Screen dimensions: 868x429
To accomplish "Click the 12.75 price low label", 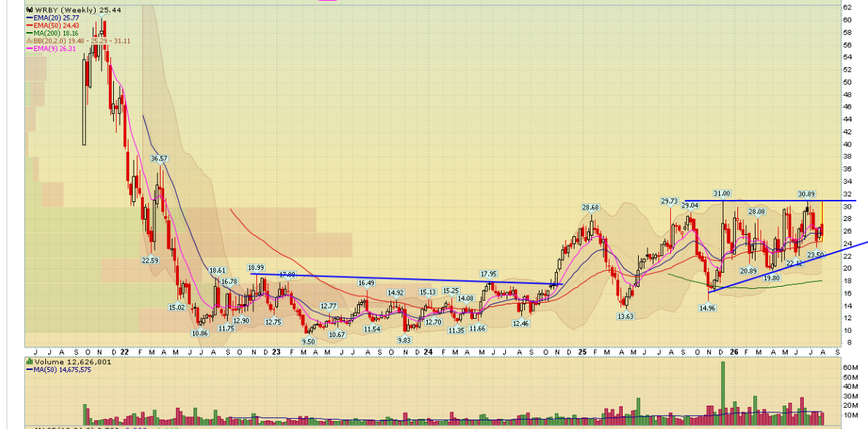I will pyautogui.click(x=273, y=322).
